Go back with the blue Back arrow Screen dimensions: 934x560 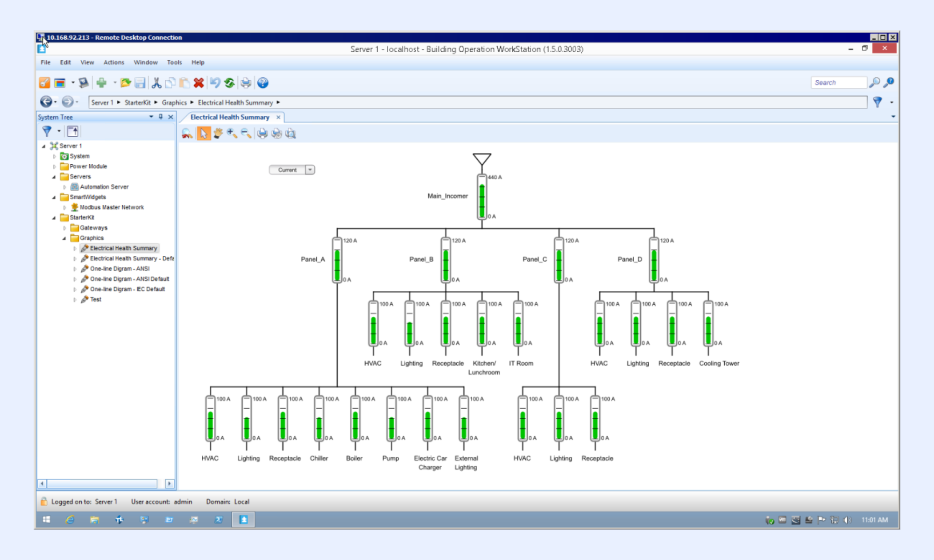[x=46, y=102]
